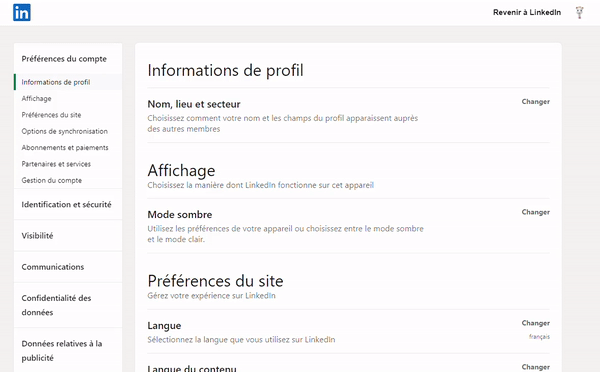Click Changer for Langue
Screen dimensions: 600x372
pos(536,323)
